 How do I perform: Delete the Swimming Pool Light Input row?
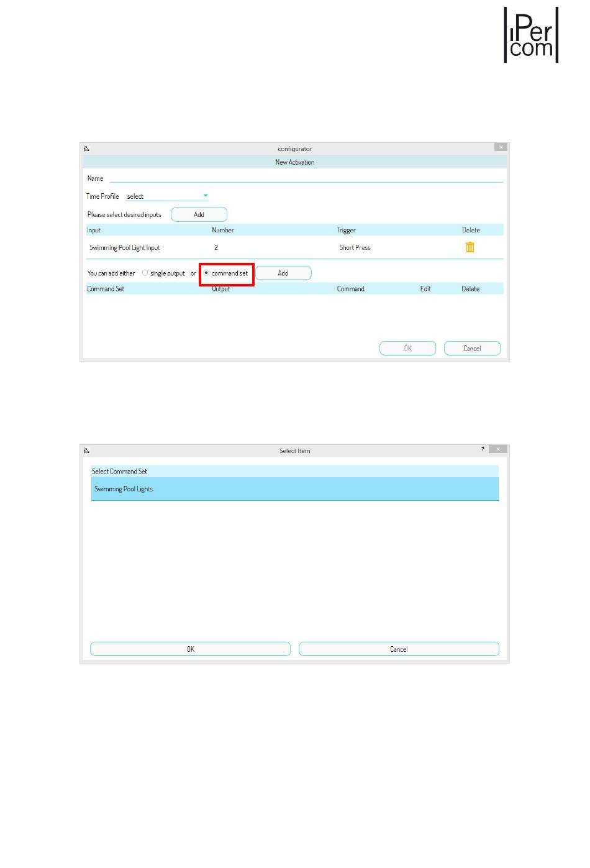coord(470,247)
